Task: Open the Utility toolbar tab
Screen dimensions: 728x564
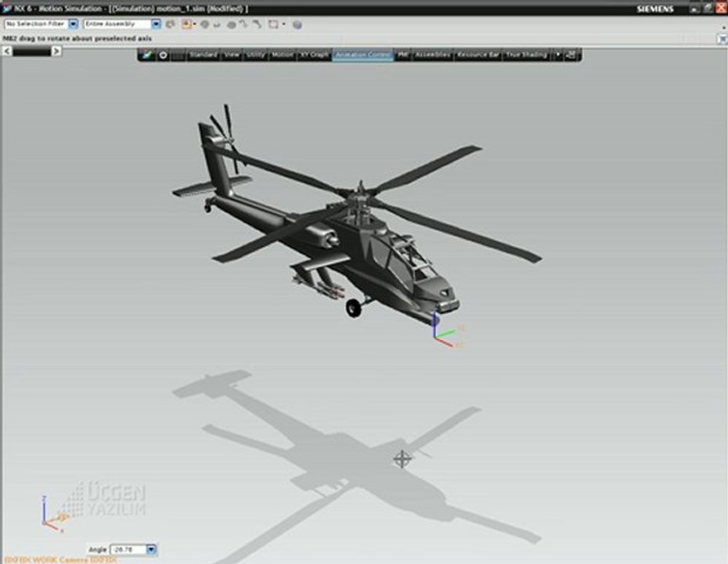Action: click(x=255, y=55)
